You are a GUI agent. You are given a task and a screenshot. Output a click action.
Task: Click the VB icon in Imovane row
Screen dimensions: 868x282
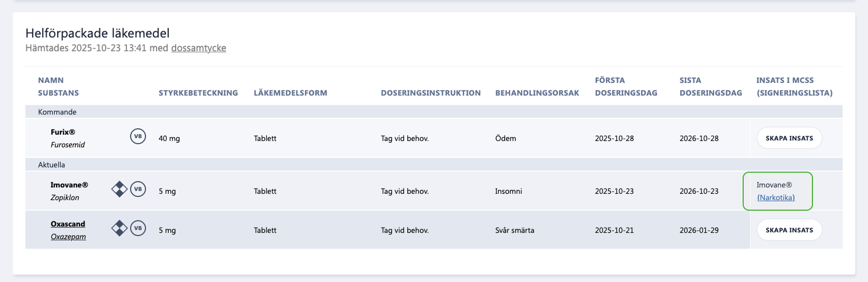138,189
